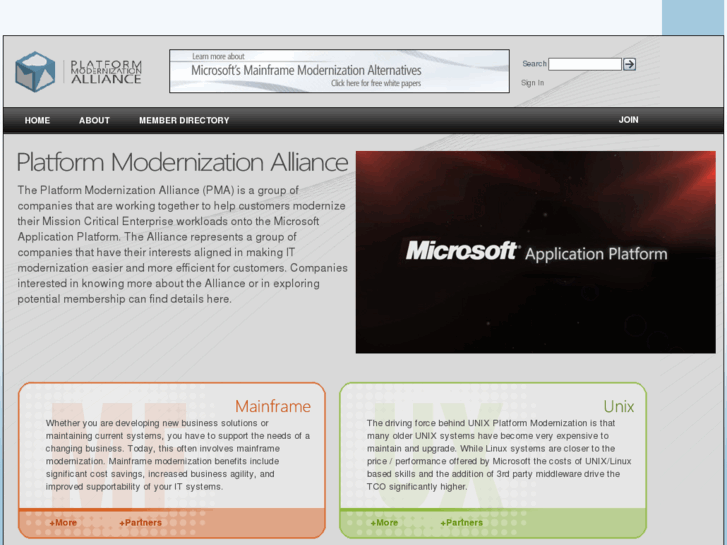The image size is (727, 545).
Task: Open the MEMBER DIRECTORY page
Action: pyautogui.click(x=184, y=121)
